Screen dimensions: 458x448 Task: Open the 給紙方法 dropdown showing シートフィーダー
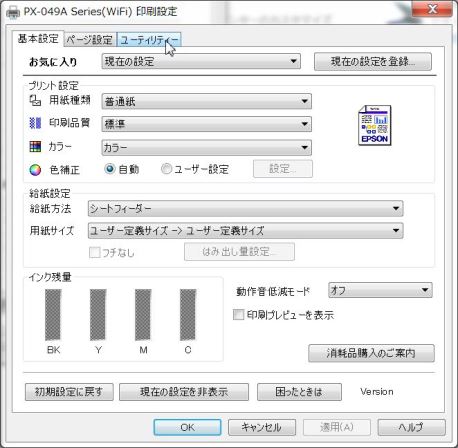[245, 209]
